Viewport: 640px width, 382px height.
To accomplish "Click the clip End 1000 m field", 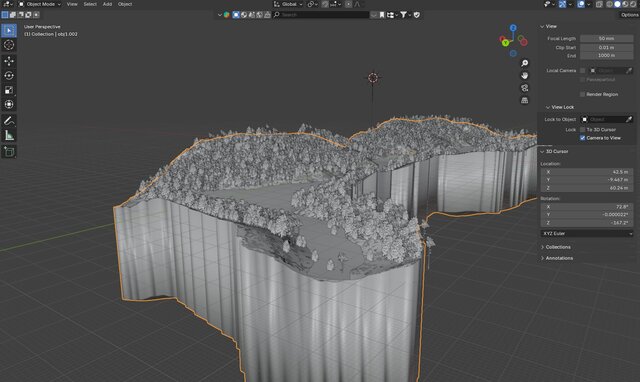I will 607,56.
